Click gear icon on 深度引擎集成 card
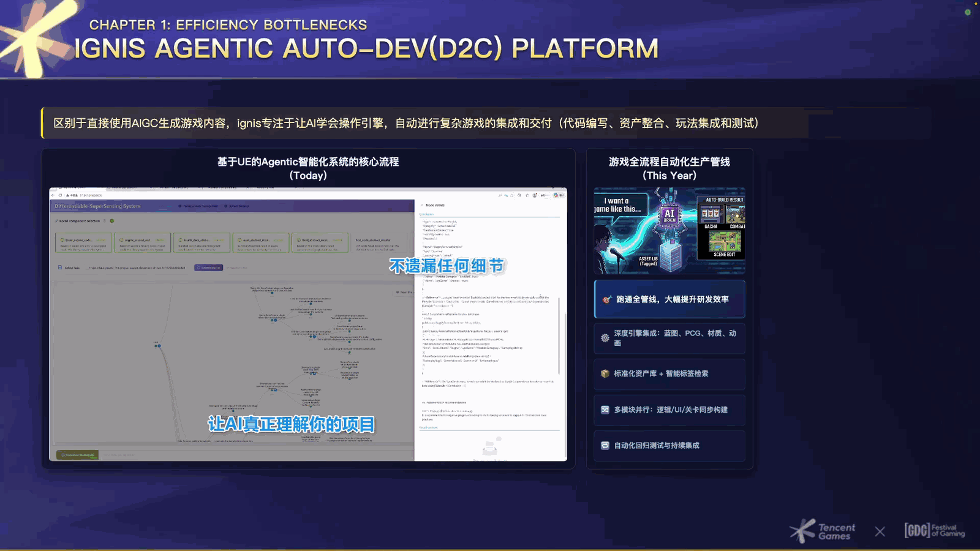This screenshot has height=551, width=980. [605, 338]
